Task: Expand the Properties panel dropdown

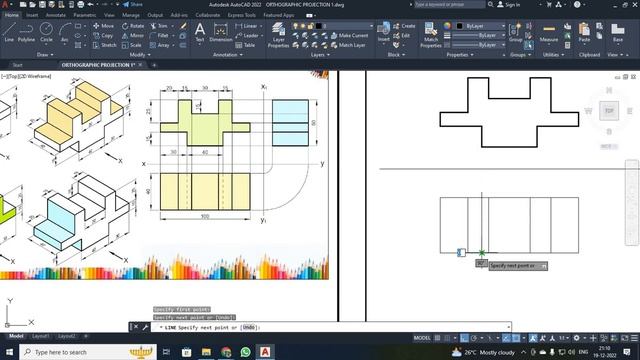Action: (460, 54)
